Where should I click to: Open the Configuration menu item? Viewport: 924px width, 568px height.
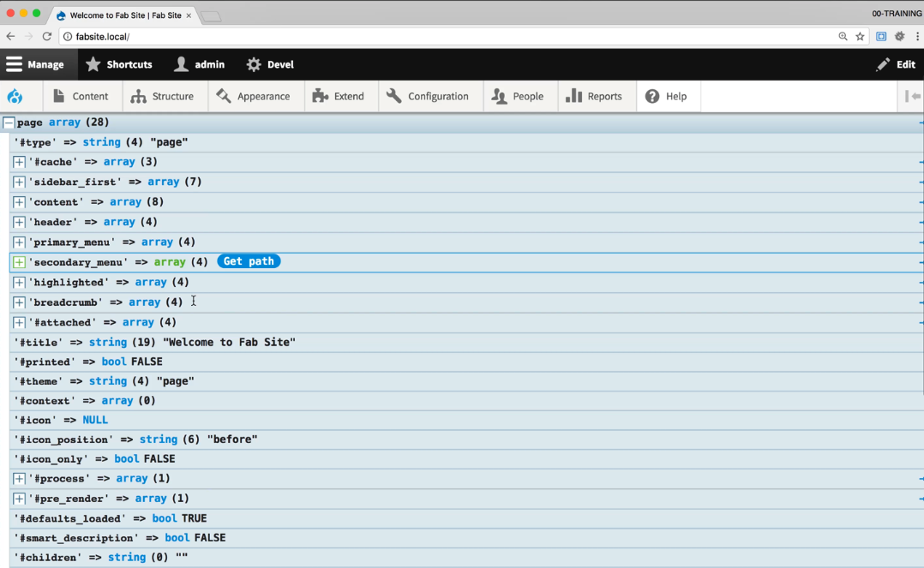point(428,96)
